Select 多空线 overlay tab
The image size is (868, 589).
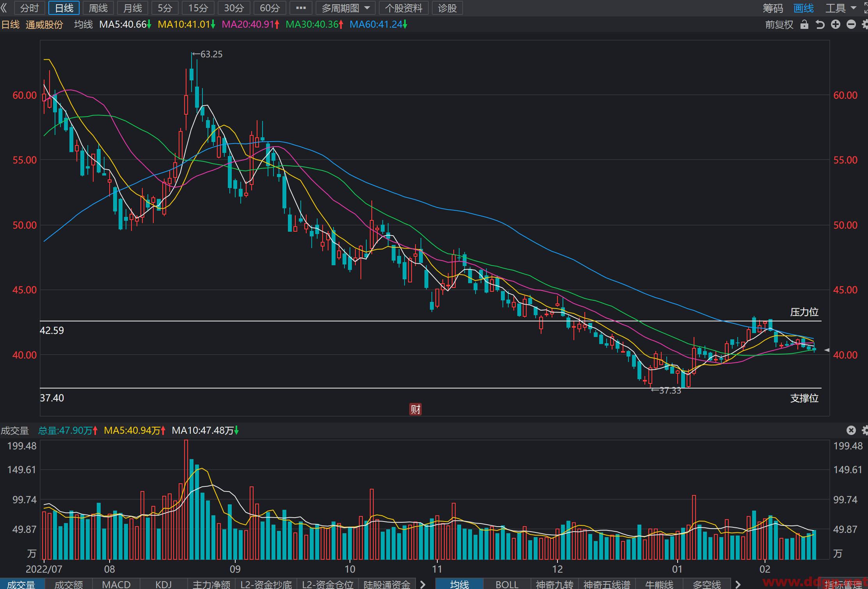click(x=707, y=584)
